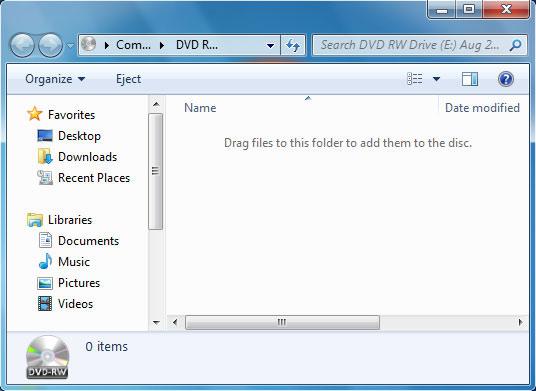Click the magnifier search icon

(515, 45)
